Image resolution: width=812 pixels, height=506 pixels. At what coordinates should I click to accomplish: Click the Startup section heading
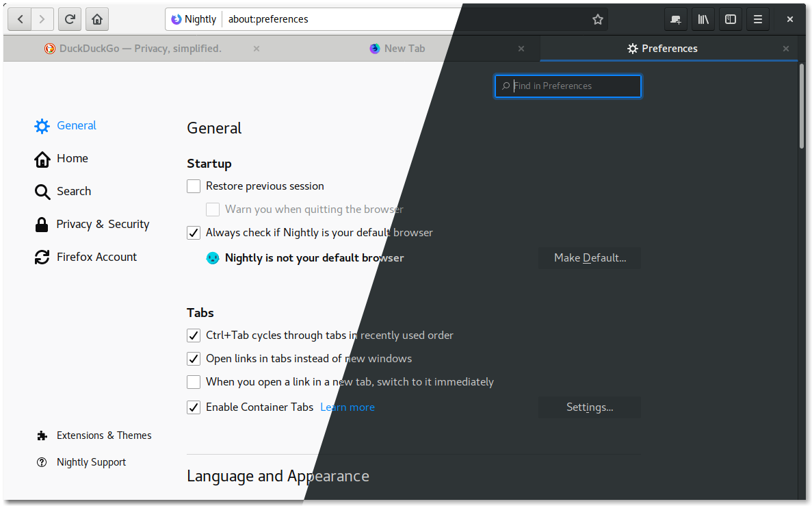(209, 164)
